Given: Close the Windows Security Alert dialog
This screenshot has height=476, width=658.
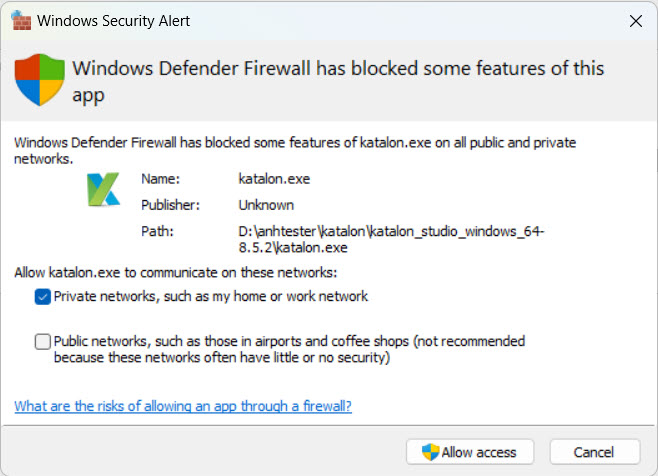Looking at the screenshot, I should [x=636, y=21].
